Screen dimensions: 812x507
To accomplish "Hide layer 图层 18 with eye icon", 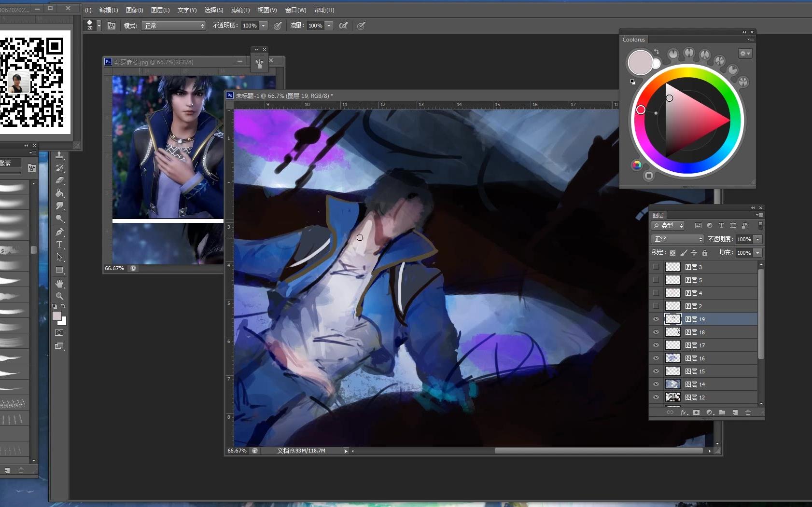I will (656, 332).
